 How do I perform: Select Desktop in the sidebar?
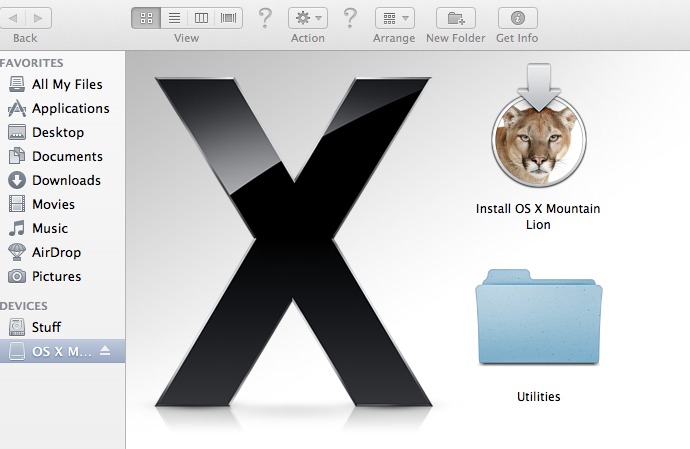tap(62, 132)
